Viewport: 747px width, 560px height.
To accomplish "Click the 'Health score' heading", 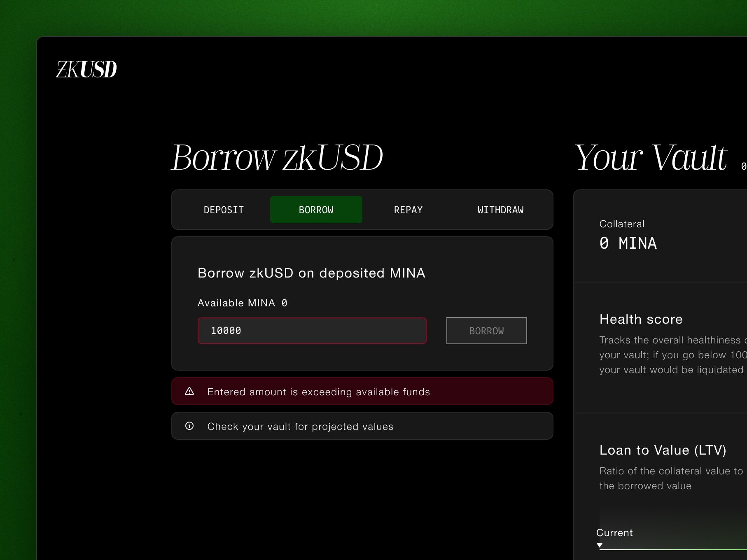I will click(x=641, y=319).
